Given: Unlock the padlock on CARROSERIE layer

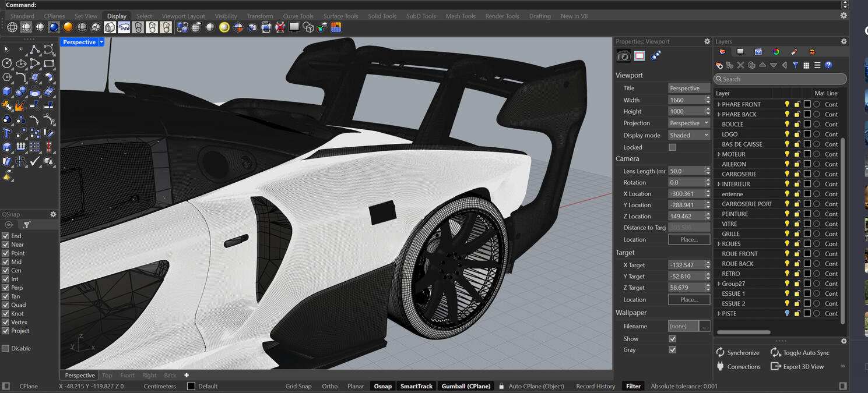Looking at the screenshot, I should (x=796, y=174).
